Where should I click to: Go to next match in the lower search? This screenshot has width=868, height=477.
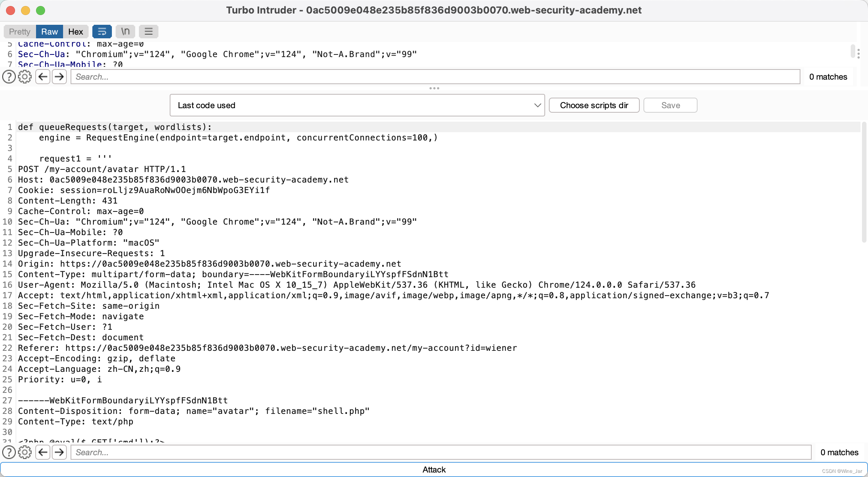(59, 452)
